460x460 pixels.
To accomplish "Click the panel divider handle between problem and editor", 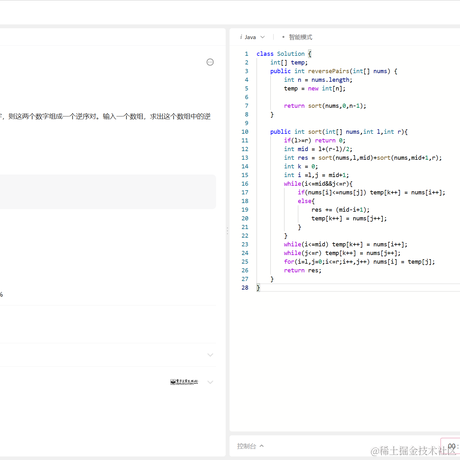I will (x=227, y=230).
